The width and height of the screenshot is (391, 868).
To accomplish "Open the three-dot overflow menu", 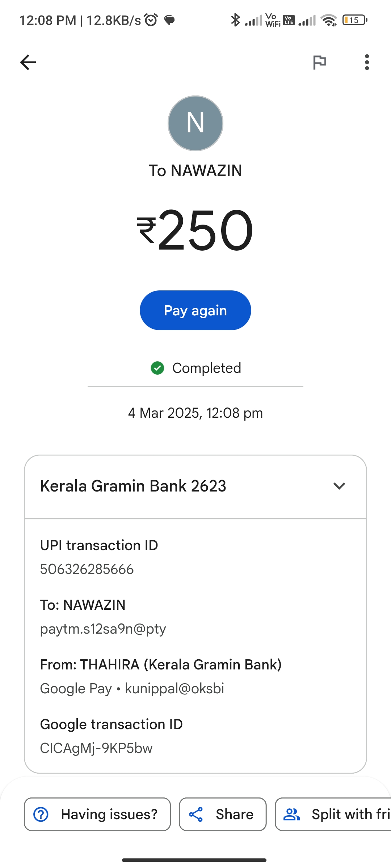I will point(367,62).
